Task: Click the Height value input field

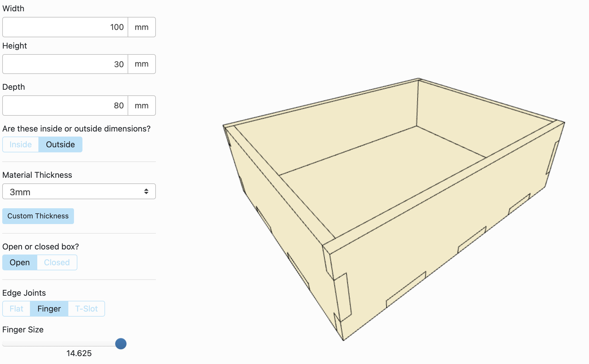Action: (65, 64)
